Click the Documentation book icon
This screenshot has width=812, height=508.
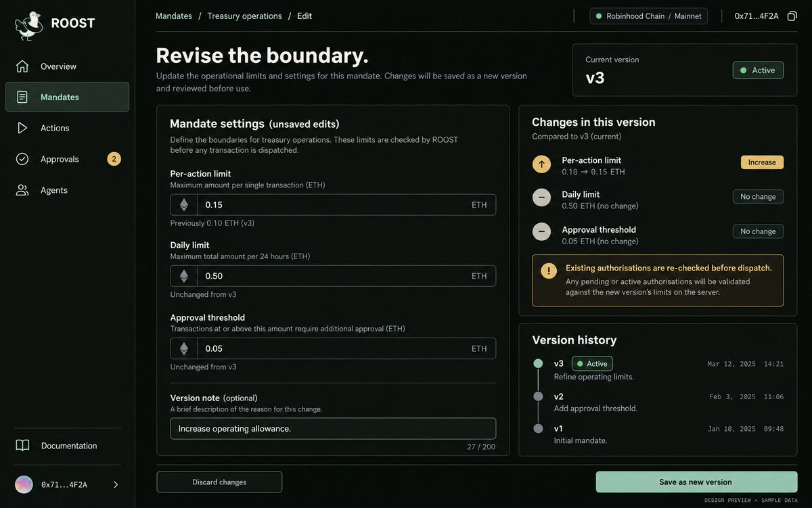click(x=22, y=446)
